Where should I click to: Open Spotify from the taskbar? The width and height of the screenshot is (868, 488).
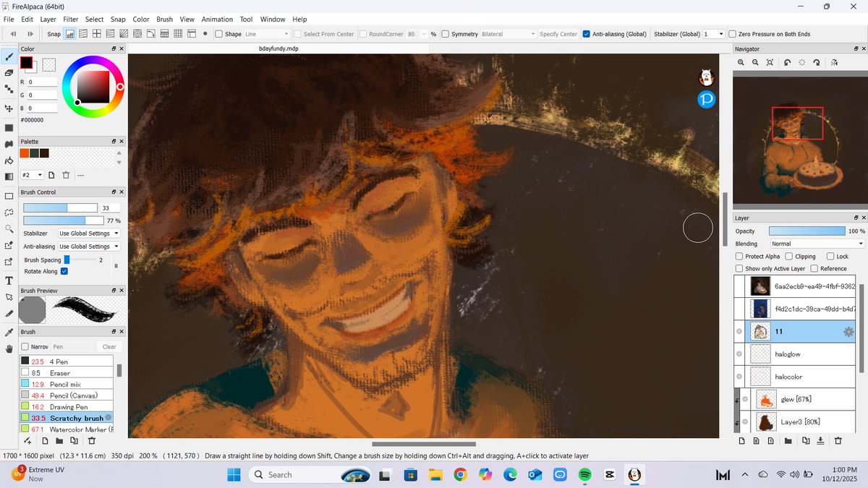tap(584, 474)
